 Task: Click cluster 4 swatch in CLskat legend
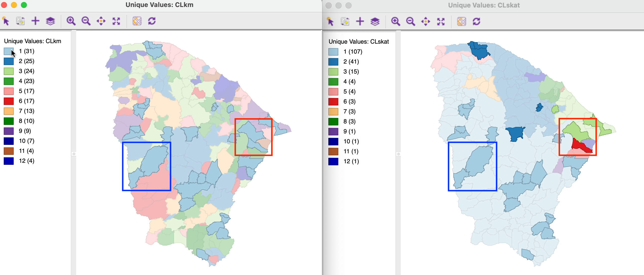point(333,82)
